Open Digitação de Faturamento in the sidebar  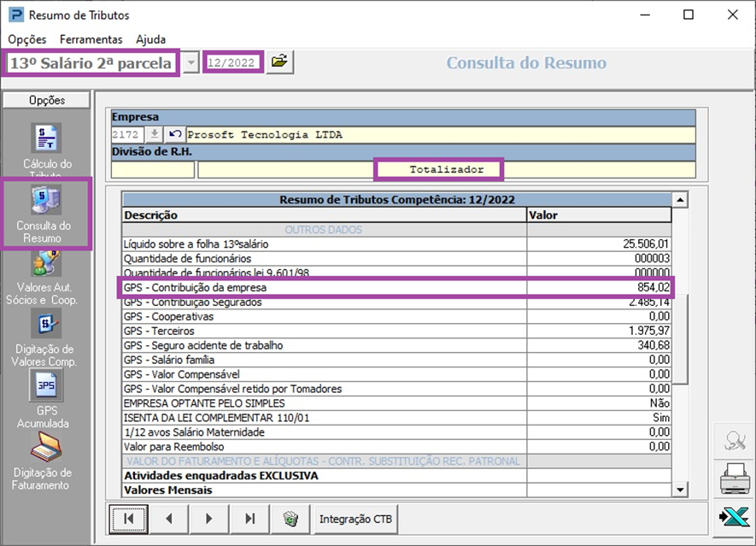47,448
